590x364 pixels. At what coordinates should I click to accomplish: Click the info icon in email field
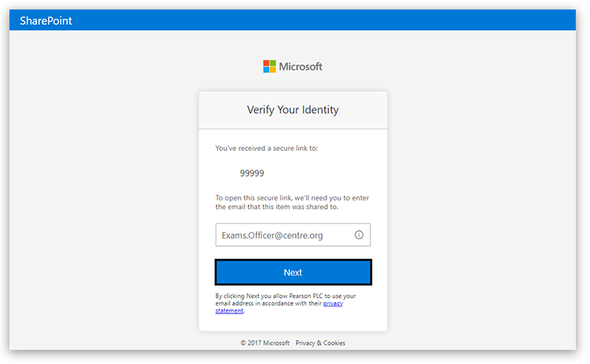tap(359, 235)
